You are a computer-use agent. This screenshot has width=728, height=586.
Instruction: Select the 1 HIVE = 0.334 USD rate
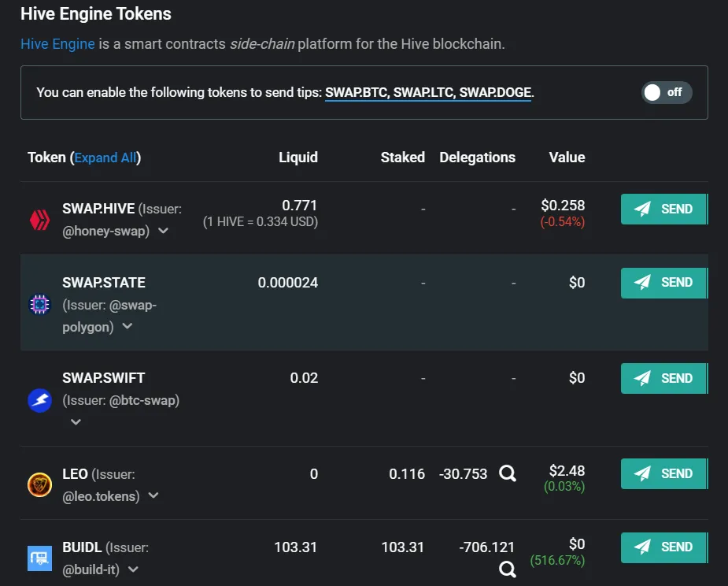(261, 221)
